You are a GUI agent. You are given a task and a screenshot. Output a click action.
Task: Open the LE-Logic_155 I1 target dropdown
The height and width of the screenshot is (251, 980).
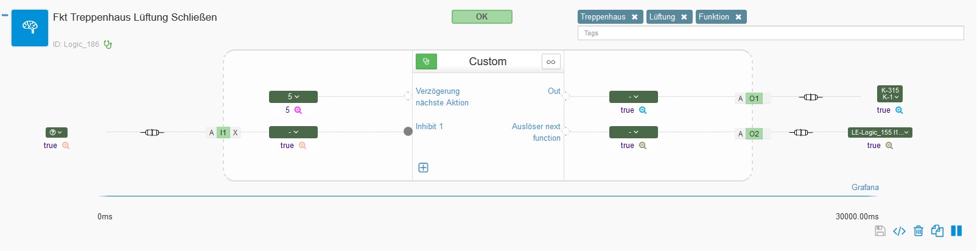coord(880,132)
